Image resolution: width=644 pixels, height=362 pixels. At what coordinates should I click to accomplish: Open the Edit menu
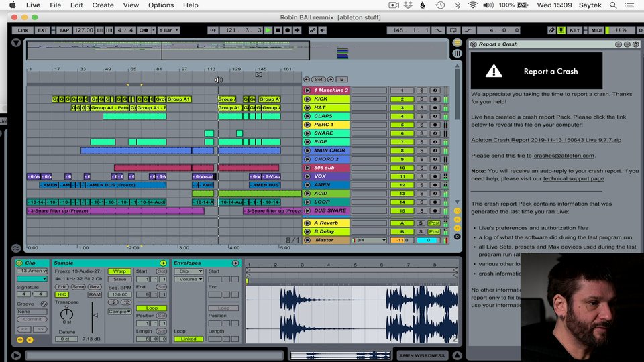tap(76, 5)
